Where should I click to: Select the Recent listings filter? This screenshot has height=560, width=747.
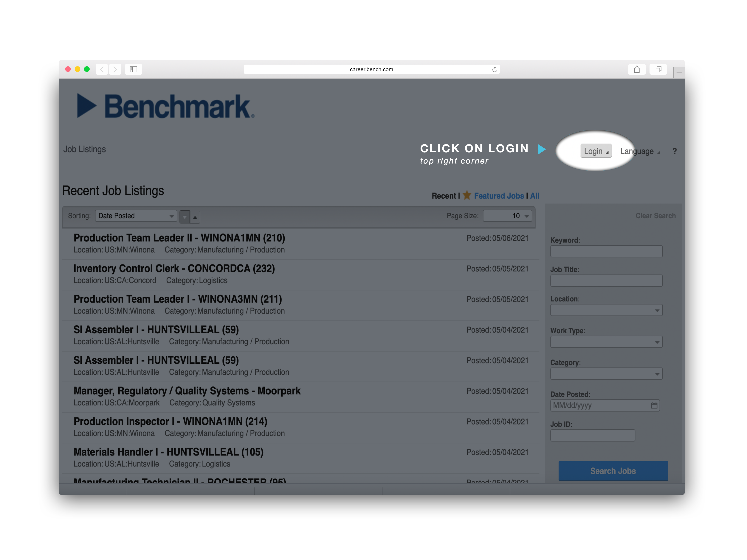click(444, 196)
